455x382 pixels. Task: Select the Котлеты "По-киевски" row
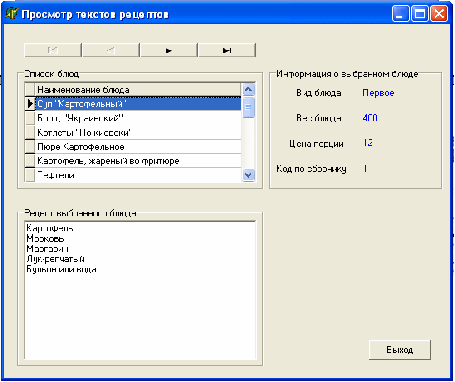pos(138,133)
